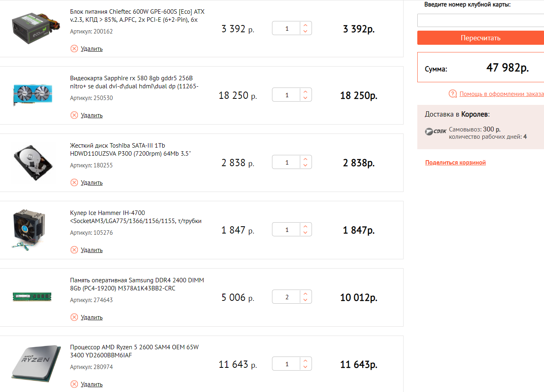Image resolution: width=544 pixels, height=392 pixels.
Task: Decrease quantity of Samsung DDR4 memory
Action: (305, 300)
